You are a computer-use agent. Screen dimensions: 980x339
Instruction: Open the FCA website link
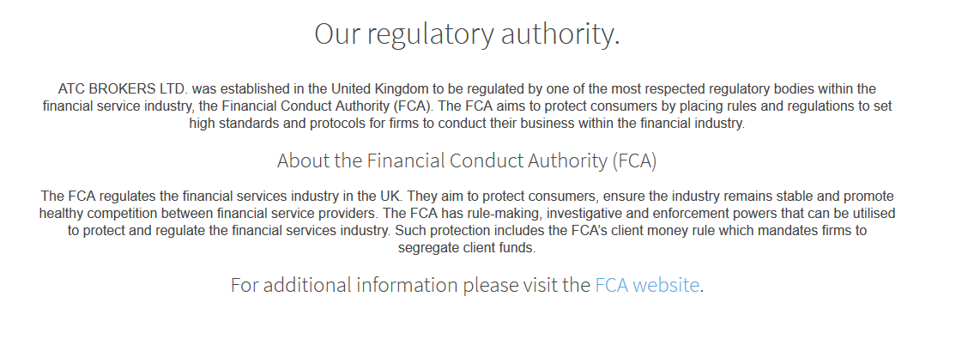(x=647, y=285)
